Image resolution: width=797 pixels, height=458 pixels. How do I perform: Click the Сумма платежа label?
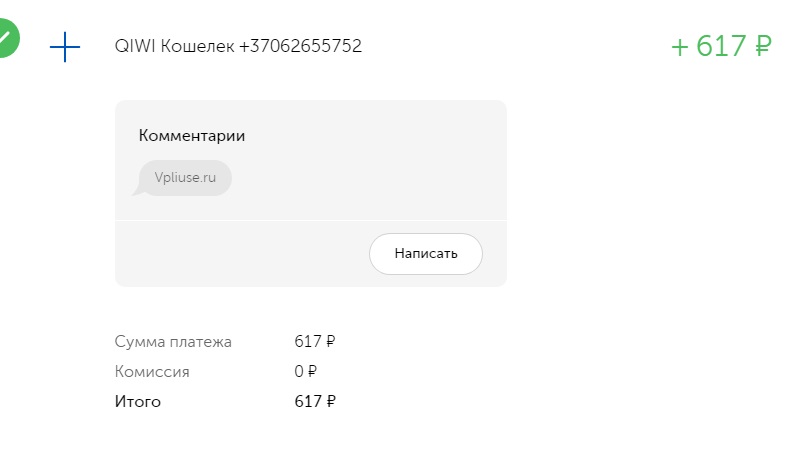[x=173, y=342]
